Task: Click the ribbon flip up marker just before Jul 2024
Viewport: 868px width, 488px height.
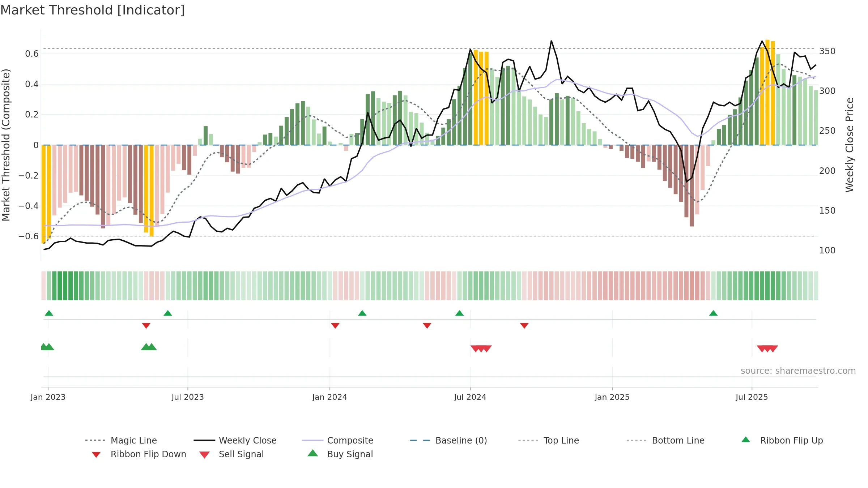Action: 460,313
